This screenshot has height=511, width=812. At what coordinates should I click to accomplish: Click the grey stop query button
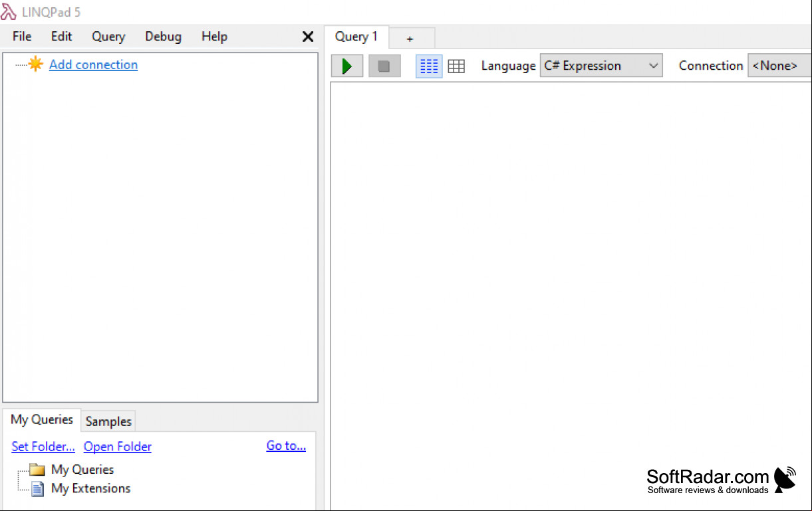(384, 66)
